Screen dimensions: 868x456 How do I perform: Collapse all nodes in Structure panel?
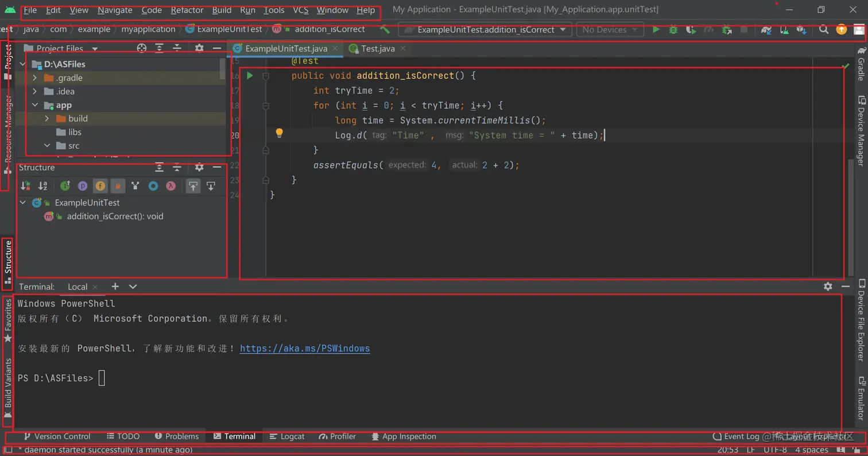177,168
